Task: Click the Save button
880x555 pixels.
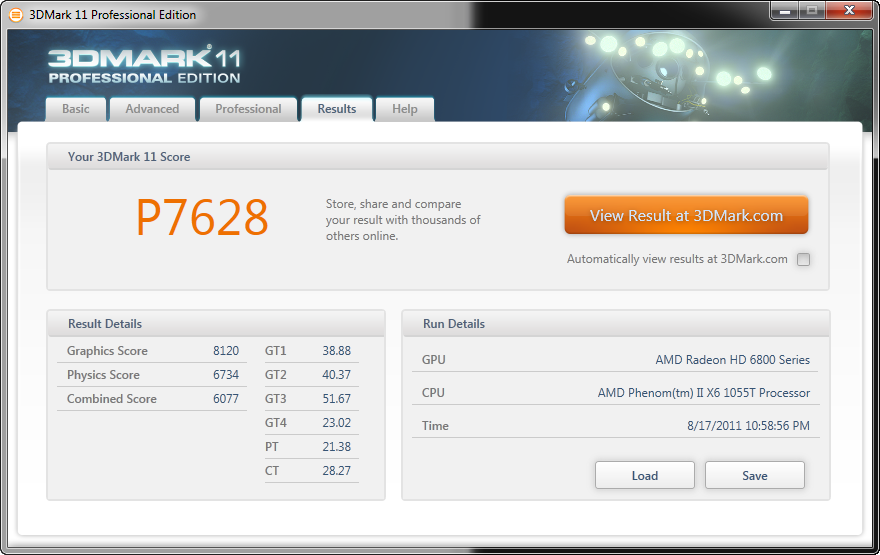Action: coord(755,475)
